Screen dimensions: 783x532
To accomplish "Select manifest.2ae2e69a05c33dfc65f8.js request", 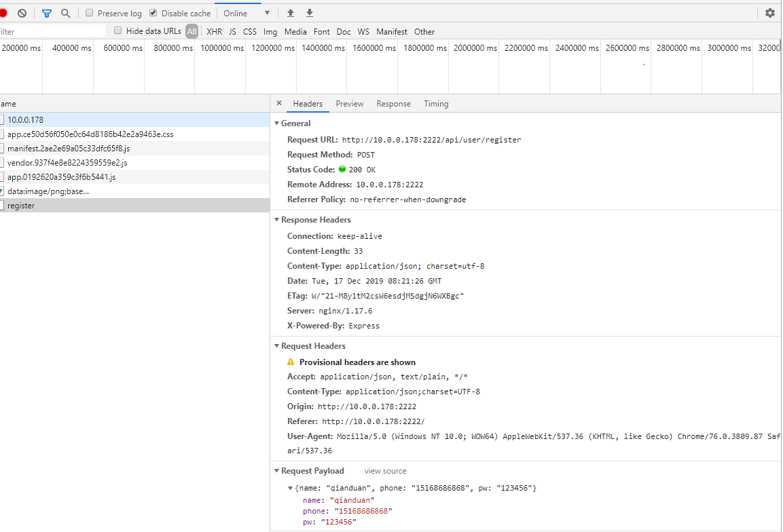I will click(135, 148).
